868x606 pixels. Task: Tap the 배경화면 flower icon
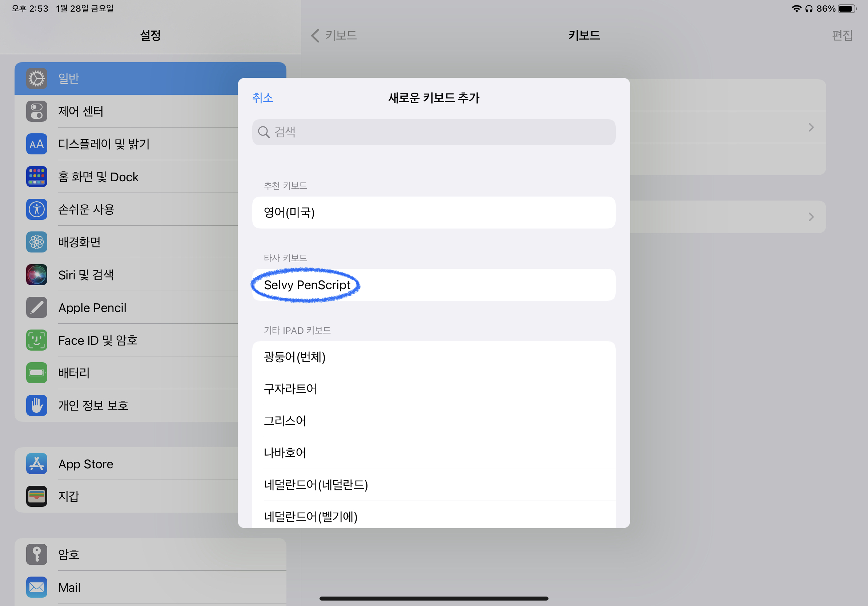pos(37,242)
